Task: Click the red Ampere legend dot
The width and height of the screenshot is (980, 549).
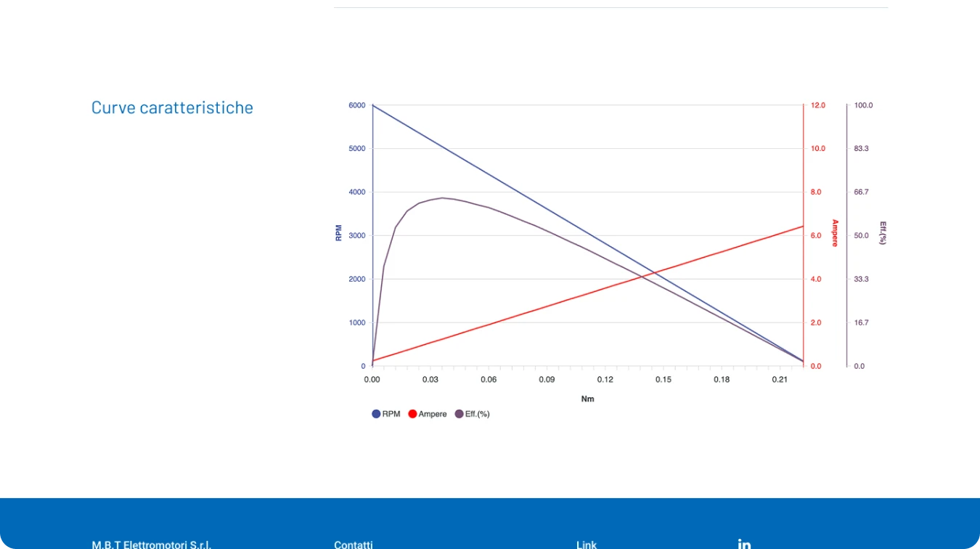Action: coord(412,414)
